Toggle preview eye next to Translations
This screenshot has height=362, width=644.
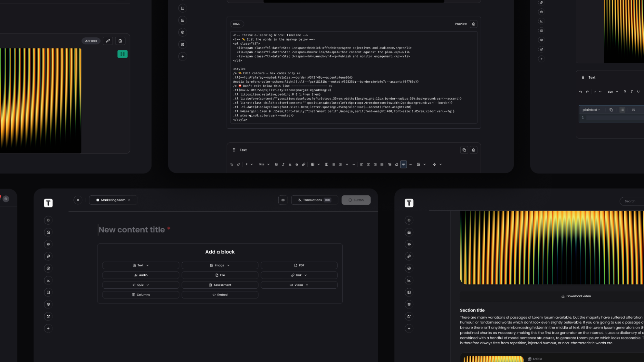point(283,200)
